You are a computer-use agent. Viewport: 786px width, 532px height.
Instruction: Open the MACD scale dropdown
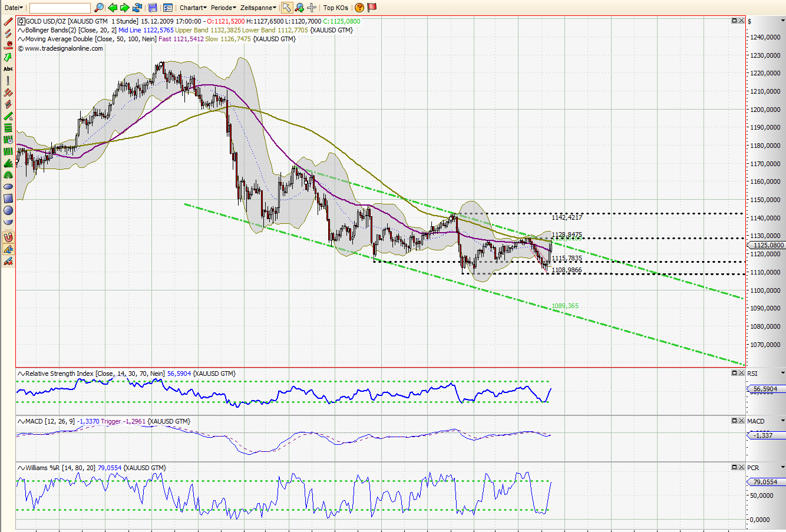(783, 421)
